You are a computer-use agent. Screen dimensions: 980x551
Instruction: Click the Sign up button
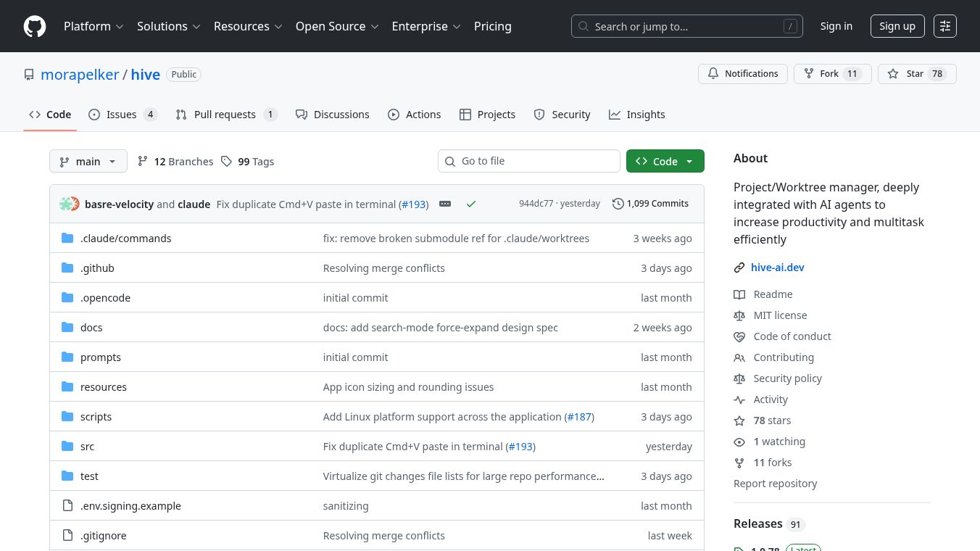coord(897,26)
